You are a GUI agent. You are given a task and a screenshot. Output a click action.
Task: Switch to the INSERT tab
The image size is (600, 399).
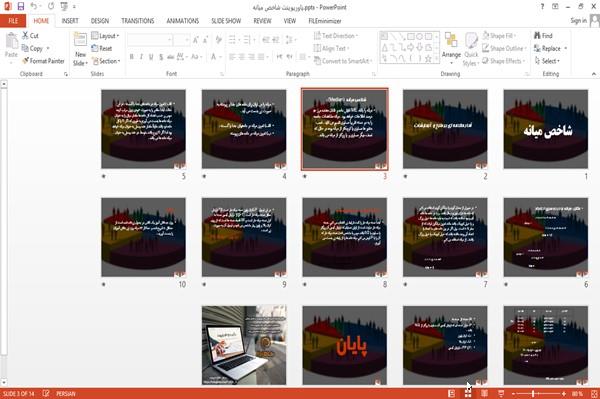70,21
